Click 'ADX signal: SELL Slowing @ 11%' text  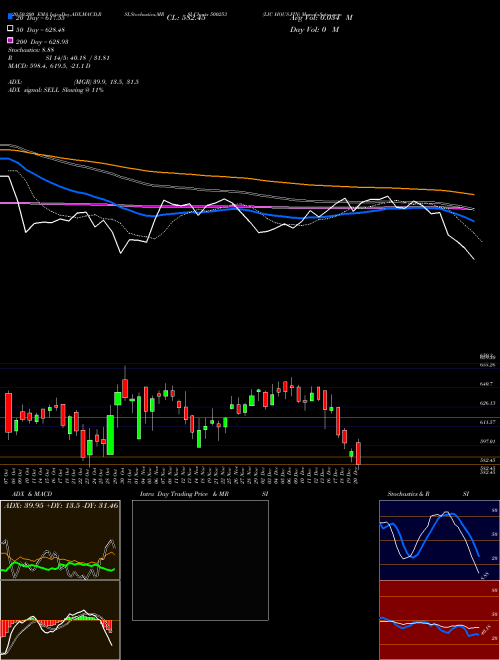tap(56, 90)
